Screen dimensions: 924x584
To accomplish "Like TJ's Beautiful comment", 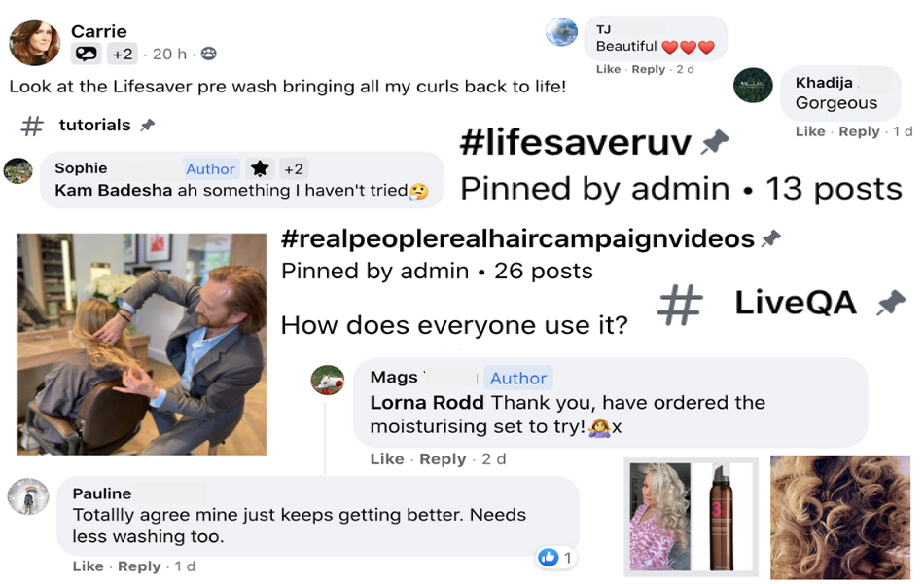I will tap(608, 70).
